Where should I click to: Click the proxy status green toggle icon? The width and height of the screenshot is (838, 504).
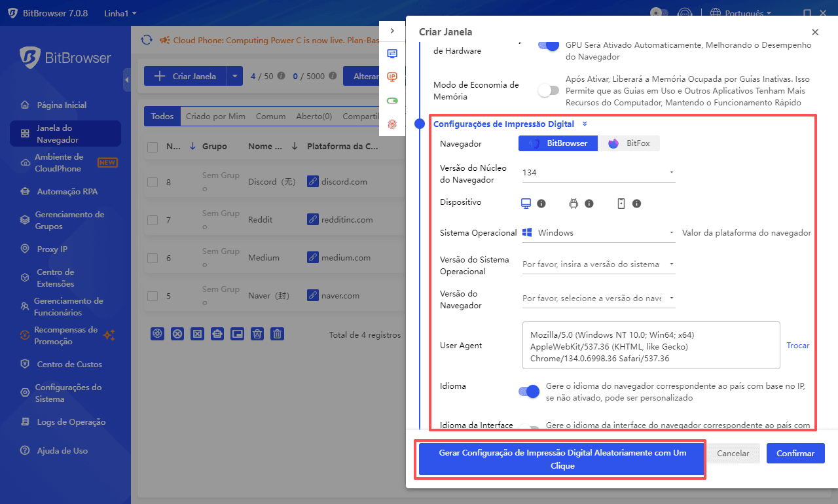pos(392,100)
